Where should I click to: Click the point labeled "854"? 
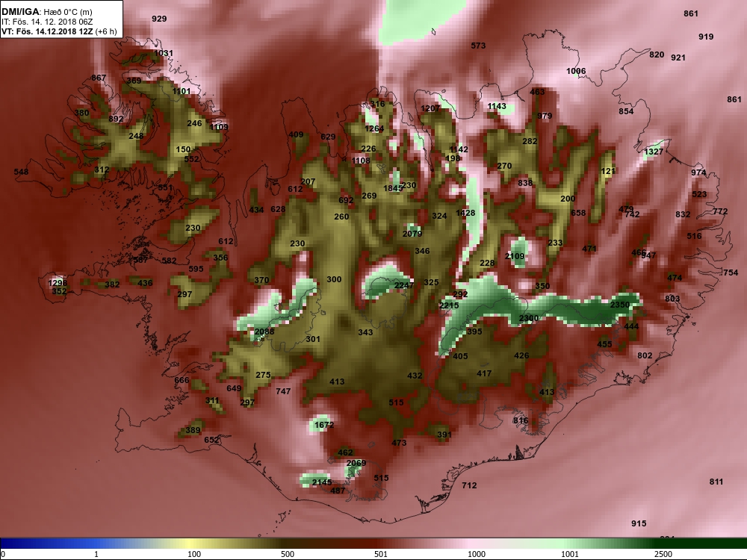[626, 111]
